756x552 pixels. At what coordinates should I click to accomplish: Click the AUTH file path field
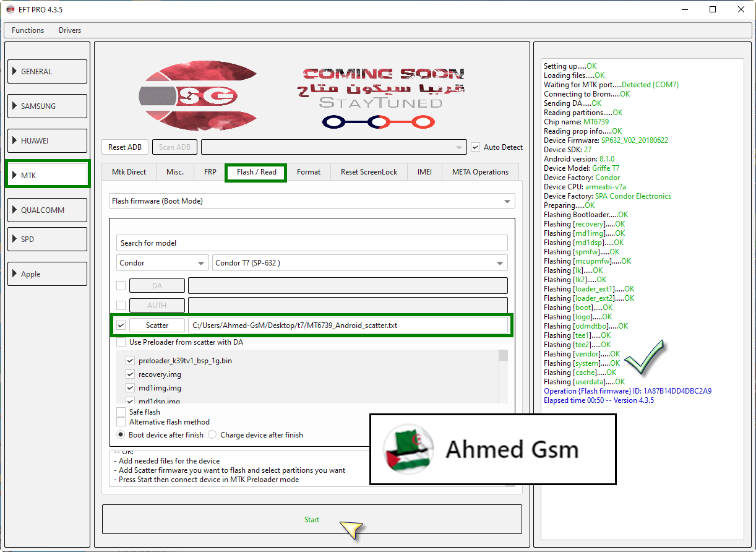[348, 305]
